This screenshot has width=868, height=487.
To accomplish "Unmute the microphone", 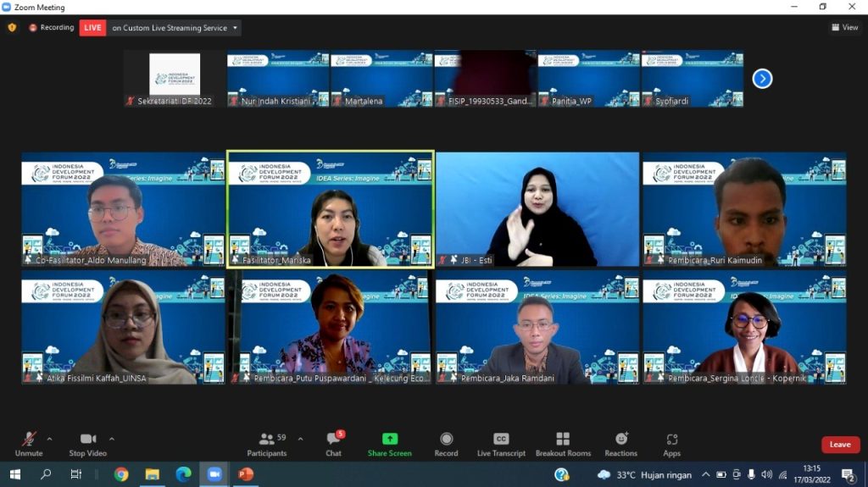I will click(29, 443).
